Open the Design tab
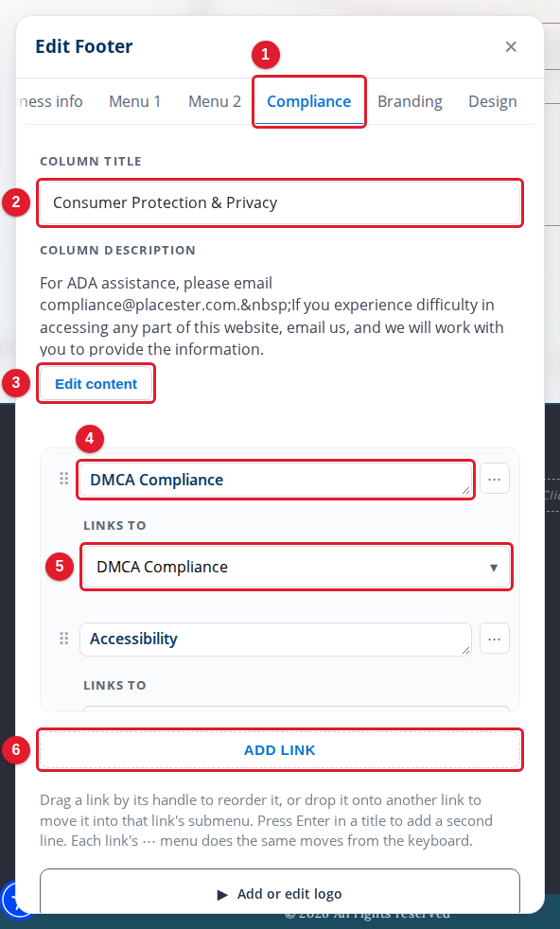This screenshot has height=929, width=560. 493,101
